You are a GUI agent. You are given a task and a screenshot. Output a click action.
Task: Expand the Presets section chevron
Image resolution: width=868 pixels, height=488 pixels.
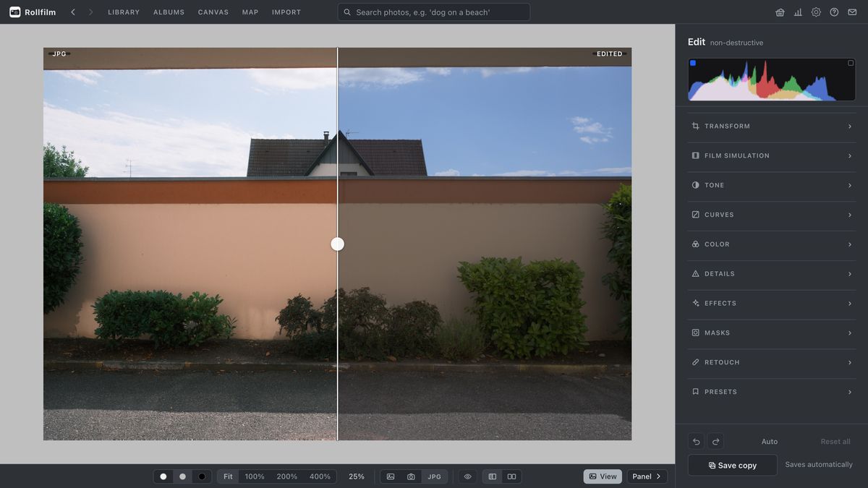[850, 392]
